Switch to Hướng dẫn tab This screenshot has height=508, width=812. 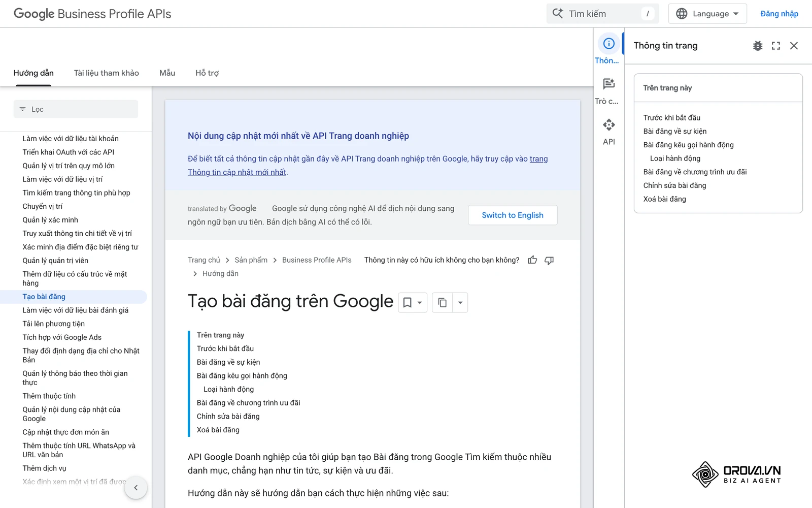[33, 73]
